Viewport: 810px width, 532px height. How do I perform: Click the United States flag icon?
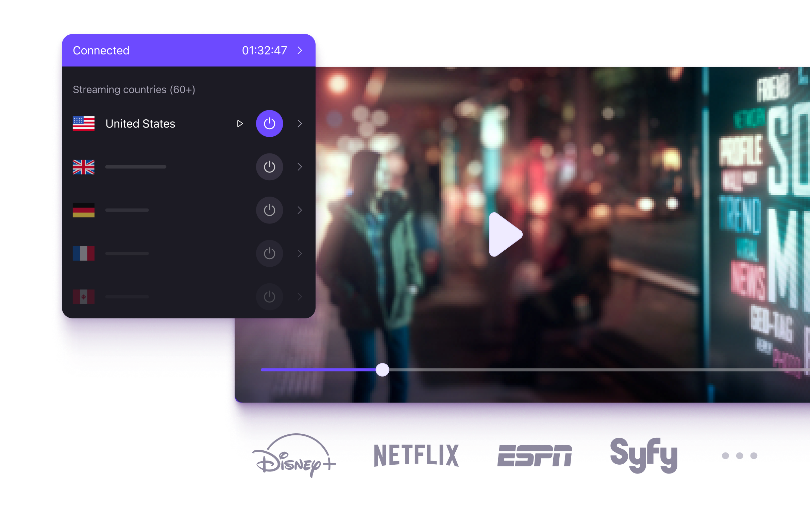click(83, 123)
